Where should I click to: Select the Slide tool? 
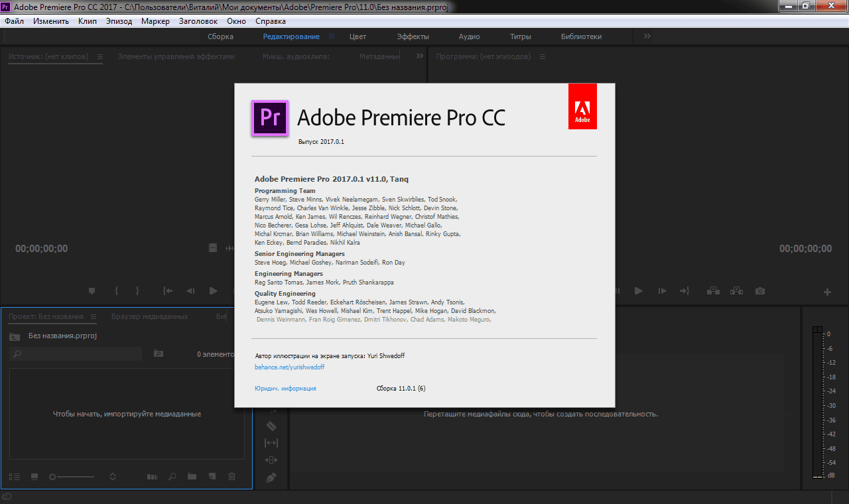point(271,460)
